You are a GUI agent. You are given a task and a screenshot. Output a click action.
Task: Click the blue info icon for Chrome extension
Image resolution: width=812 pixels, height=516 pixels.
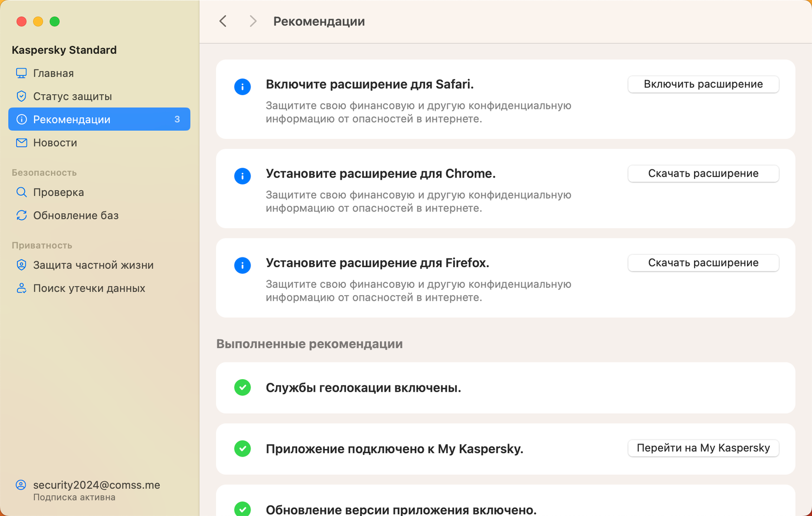[243, 176]
